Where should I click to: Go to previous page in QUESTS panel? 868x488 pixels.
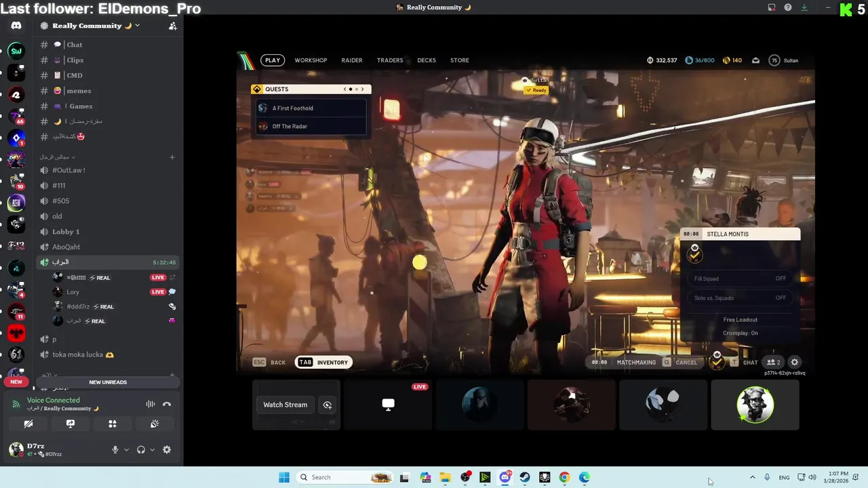(x=344, y=89)
